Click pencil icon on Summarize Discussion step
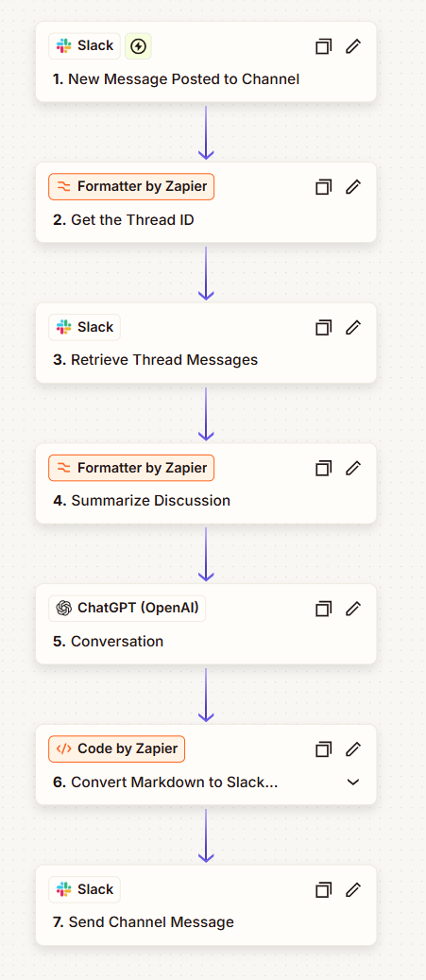This screenshot has height=980, width=426. click(353, 468)
